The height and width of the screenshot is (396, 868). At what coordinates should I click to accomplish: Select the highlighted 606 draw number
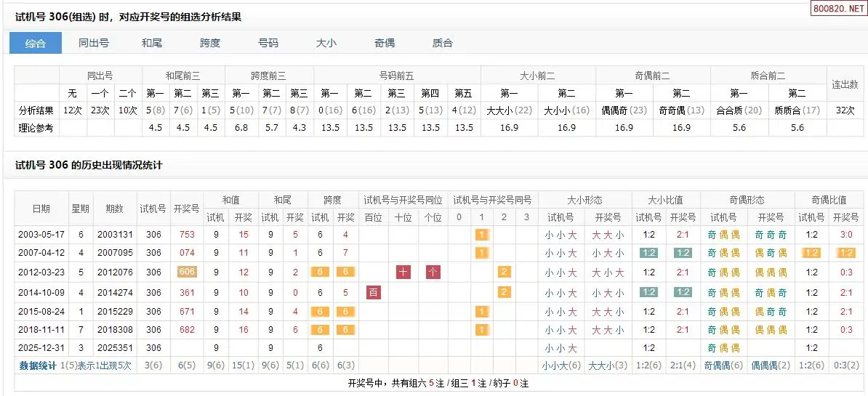point(187,272)
